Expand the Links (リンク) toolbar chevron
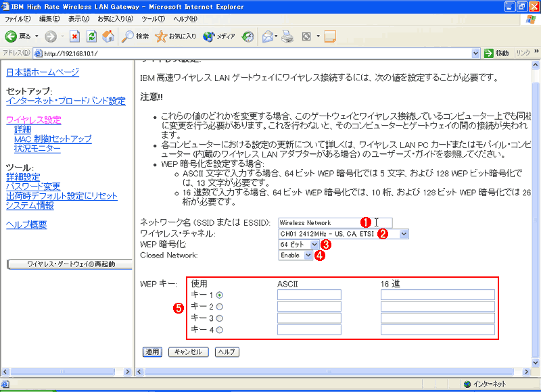The image size is (541, 392). click(536, 51)
